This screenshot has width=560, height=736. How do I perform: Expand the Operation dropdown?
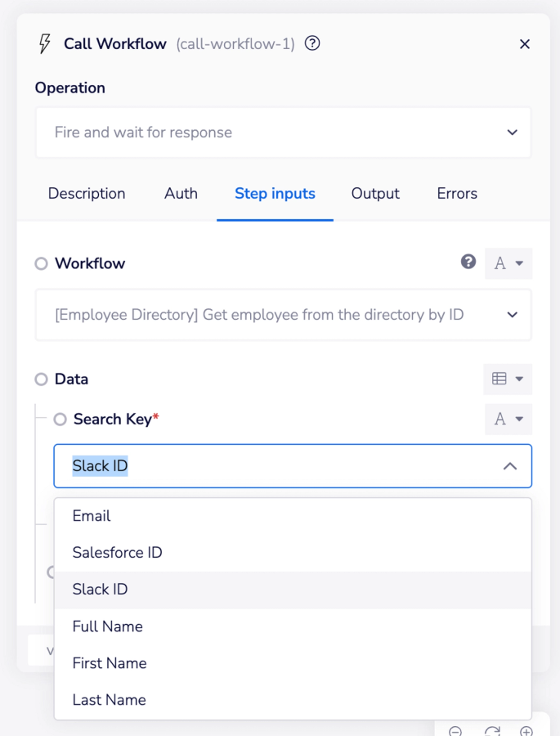(284, 132)
